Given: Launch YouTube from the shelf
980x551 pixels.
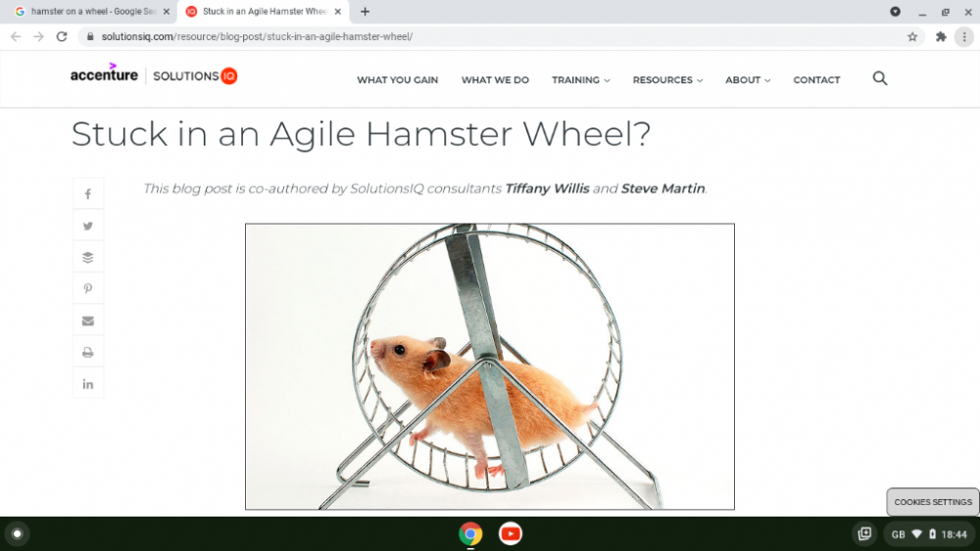Looking at the screenshot, I should click(x=510, y=533).
